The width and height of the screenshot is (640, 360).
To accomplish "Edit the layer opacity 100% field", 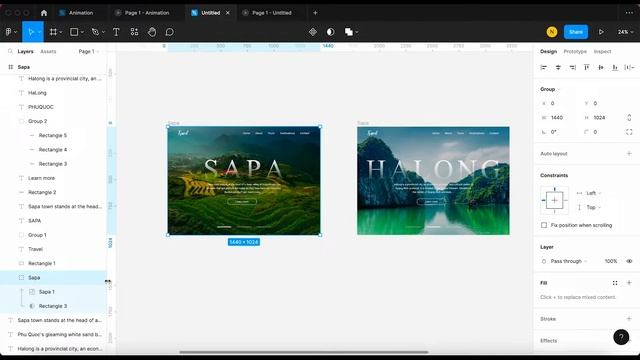I will coord(611,261).
